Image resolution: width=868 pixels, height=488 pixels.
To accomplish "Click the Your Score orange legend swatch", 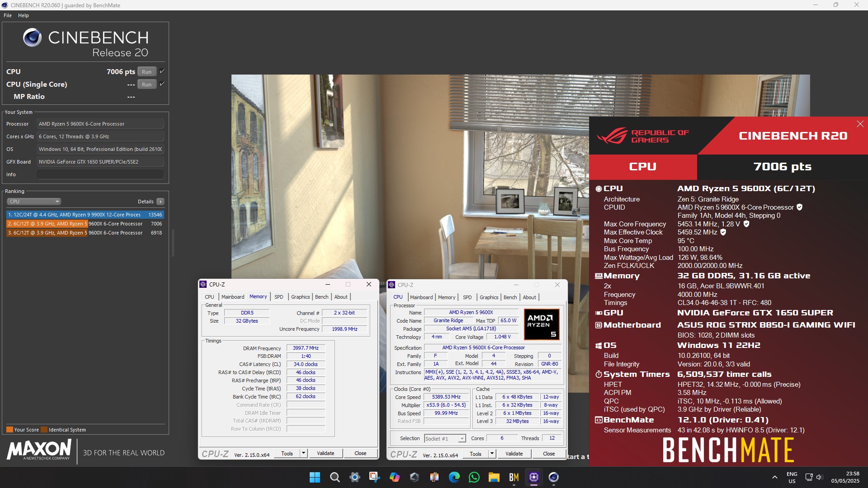I will pyautogui.click(x=9, y=430).
